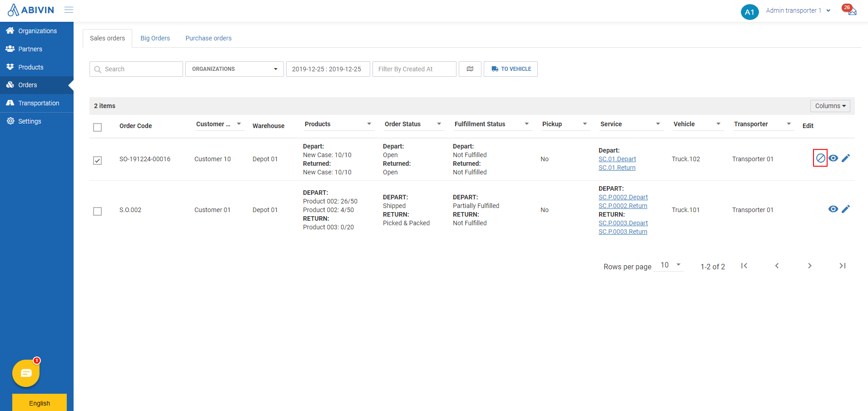Open the SC.01.Depart service link
Screen dimensions: 868x411
[x=617, y=159]
